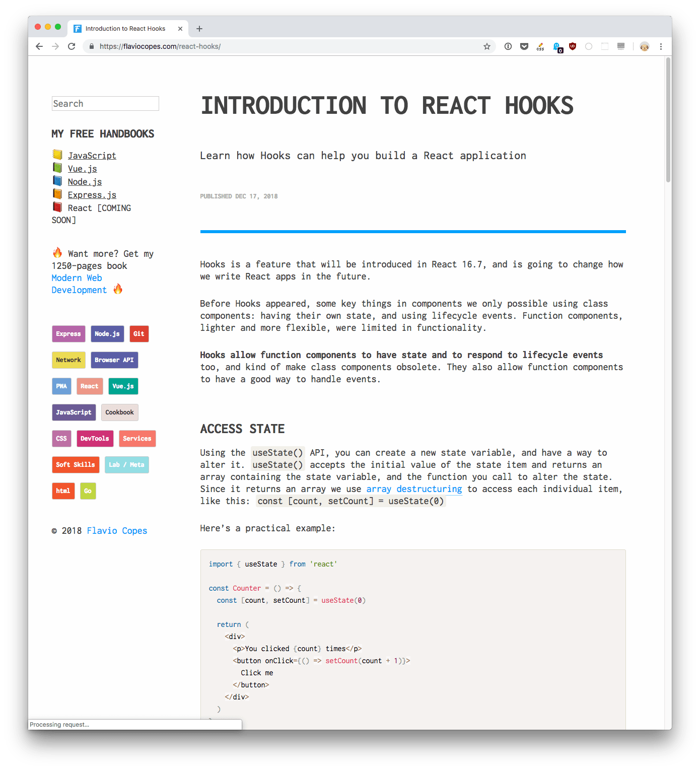Open the uBlock Origin shield extension
Screen dimensions: 700x770
click(572, 46)
